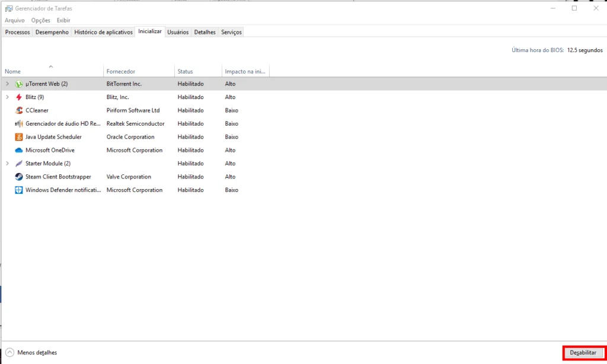Expand the Starter Module (2) group
This screenshot has width=607, height=364.
coord(7,164)
